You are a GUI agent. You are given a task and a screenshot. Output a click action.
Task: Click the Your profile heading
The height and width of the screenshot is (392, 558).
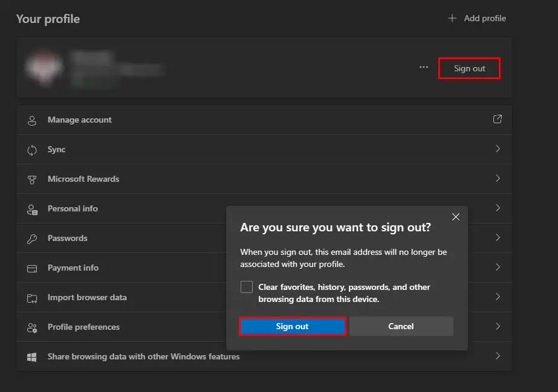(x=48, y=19)
